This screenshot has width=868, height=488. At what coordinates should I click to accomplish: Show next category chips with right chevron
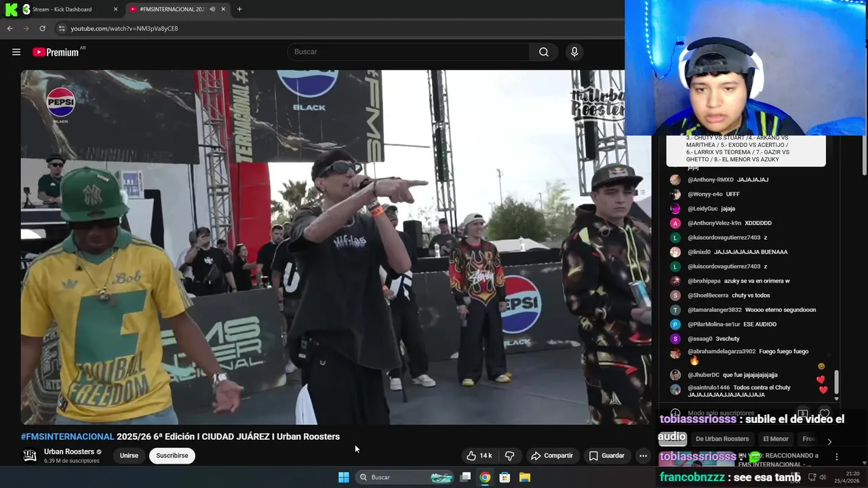click(829, 441)
